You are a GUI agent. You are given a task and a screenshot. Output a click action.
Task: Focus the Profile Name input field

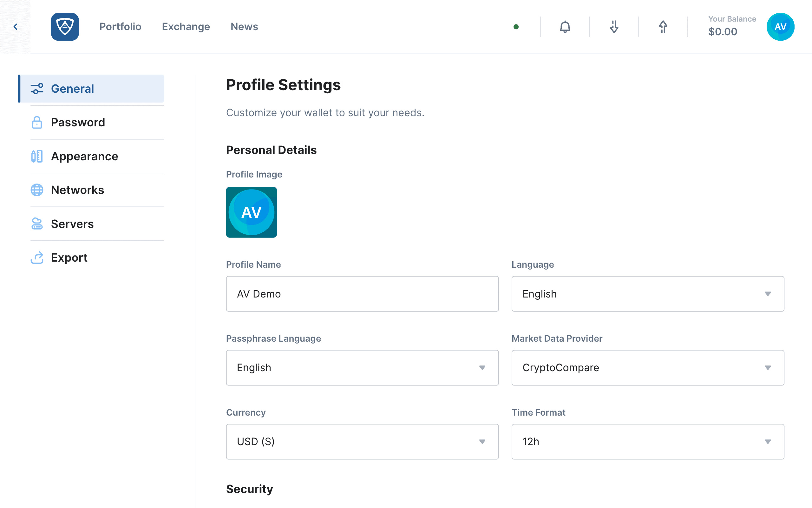(x=362, y=294)
